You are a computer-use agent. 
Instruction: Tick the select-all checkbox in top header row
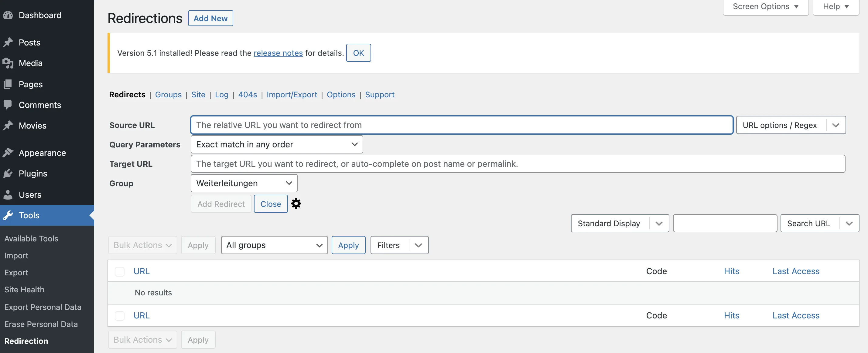click(x=120, y=271)
